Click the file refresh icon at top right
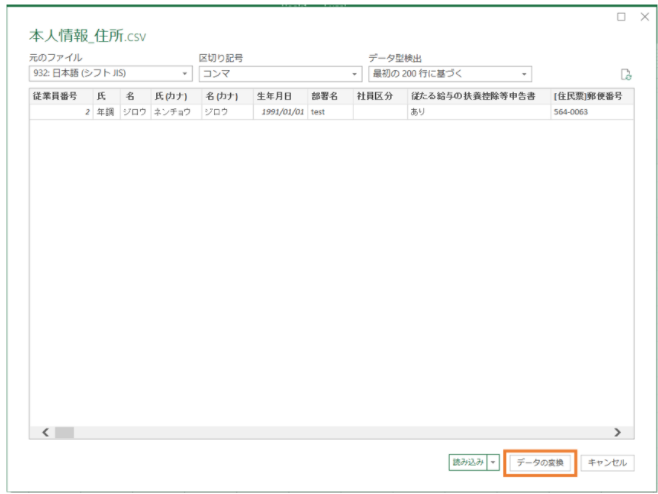Screen dimensions: 658x494 [x=626, y=74]
